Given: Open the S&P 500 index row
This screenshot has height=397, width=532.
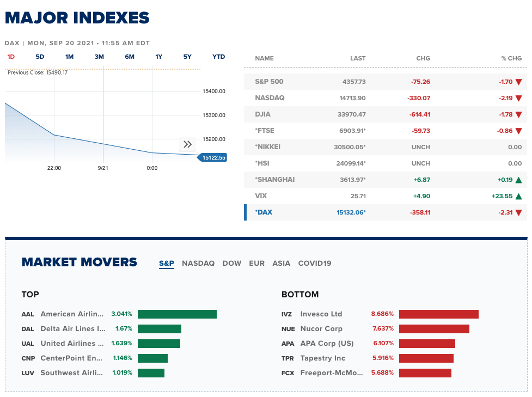Looking at the screenshot, I should click(386, 82).
